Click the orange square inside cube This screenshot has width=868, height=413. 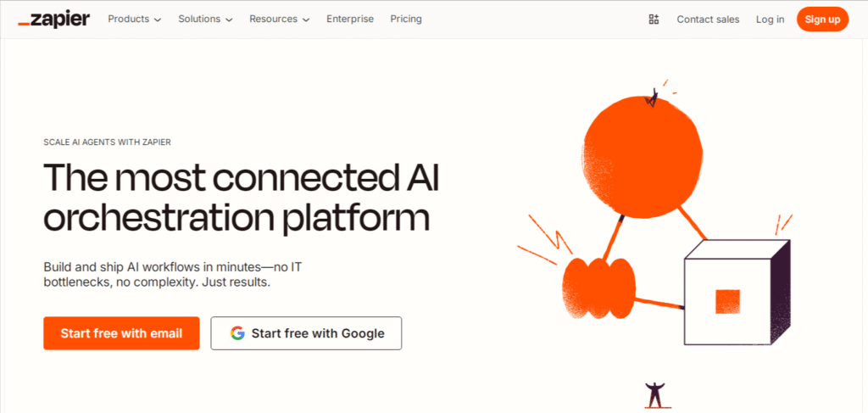[727, 302]
